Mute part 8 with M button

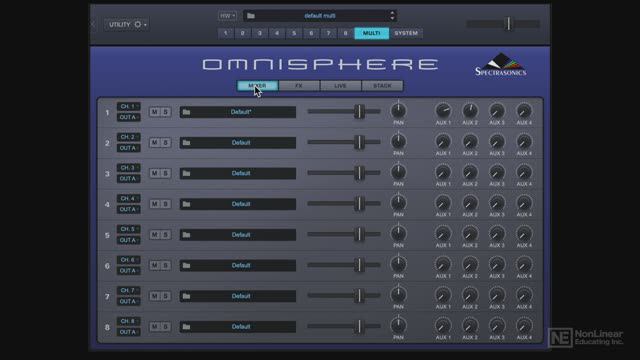[x=154, y=327]
